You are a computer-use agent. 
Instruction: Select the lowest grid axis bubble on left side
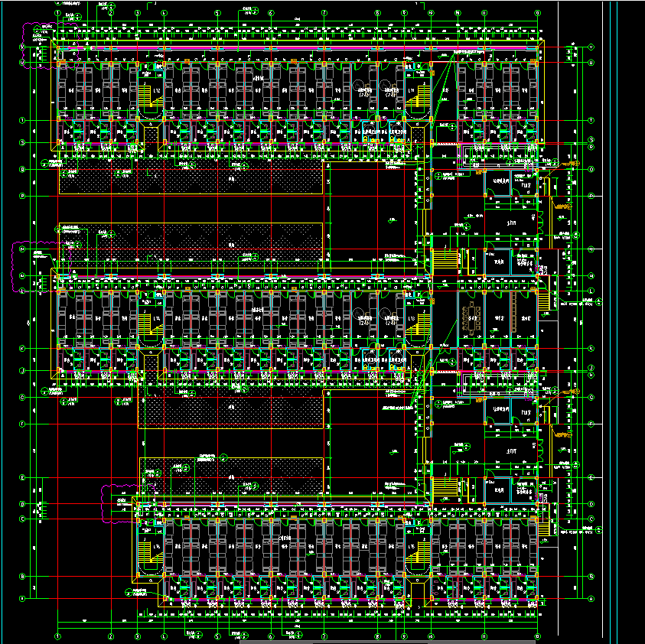[23, 599]
